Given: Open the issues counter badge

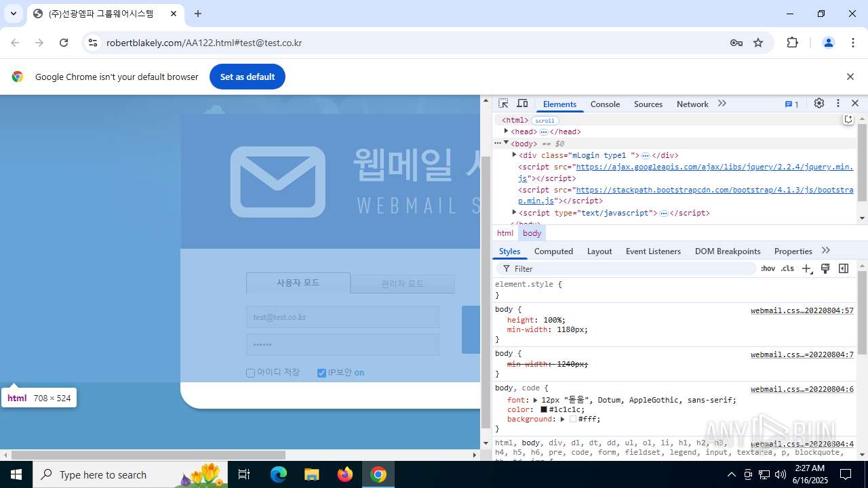Looking at the screenshot, I should click(x=792, y=104).
